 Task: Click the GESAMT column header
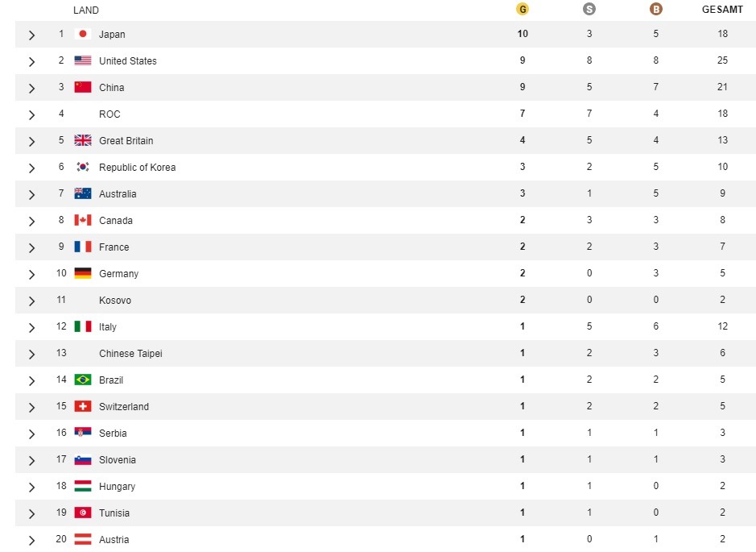(722, 9)
